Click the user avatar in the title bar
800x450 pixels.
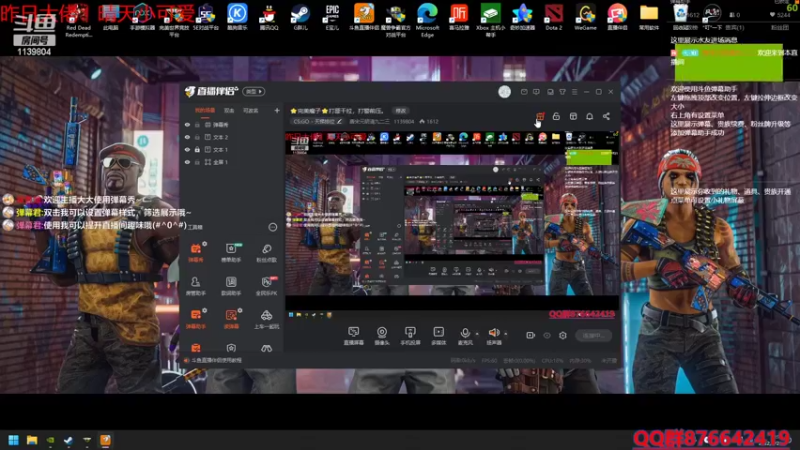[505, 92]
